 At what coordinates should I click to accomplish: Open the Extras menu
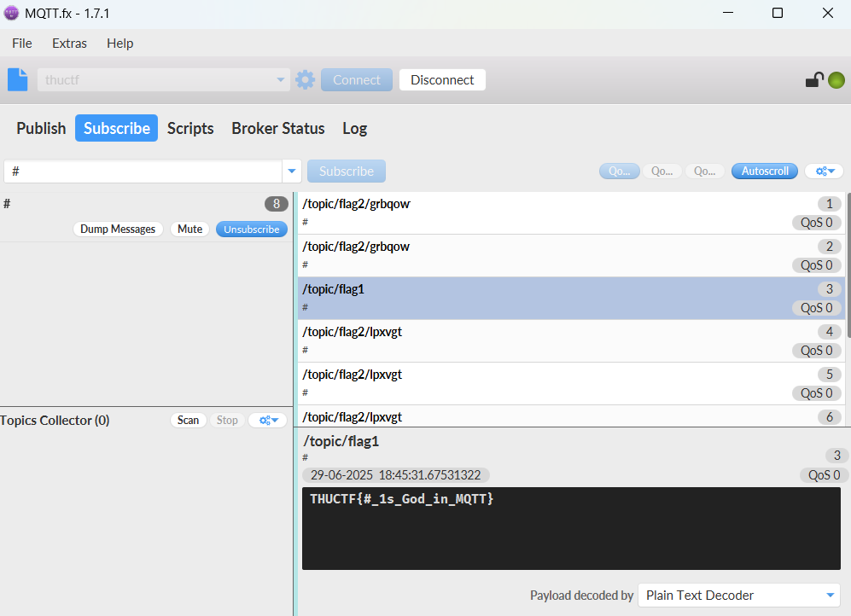pyautogui.click(x=69, y=43)
